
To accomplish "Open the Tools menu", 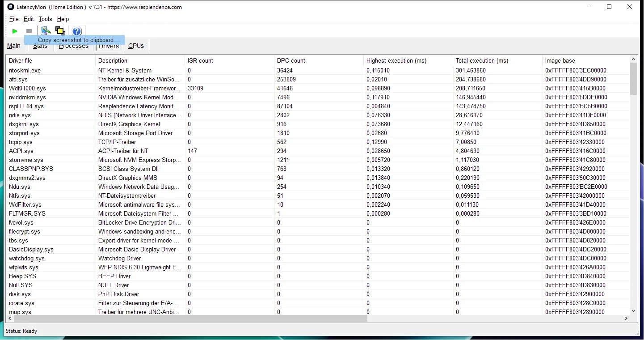I will (x=46, y=19).
